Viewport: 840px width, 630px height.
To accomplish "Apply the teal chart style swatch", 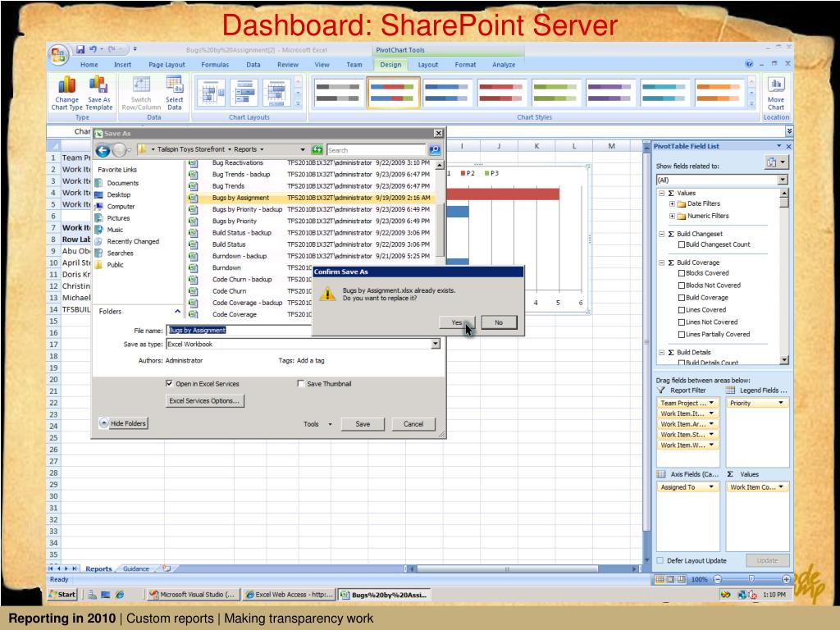I will [664, 93].
